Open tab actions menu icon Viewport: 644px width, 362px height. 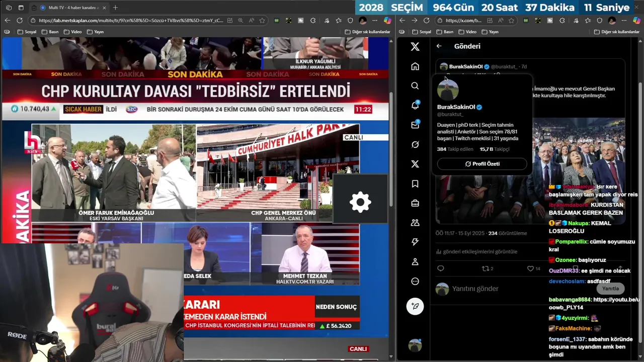point(21,8)
